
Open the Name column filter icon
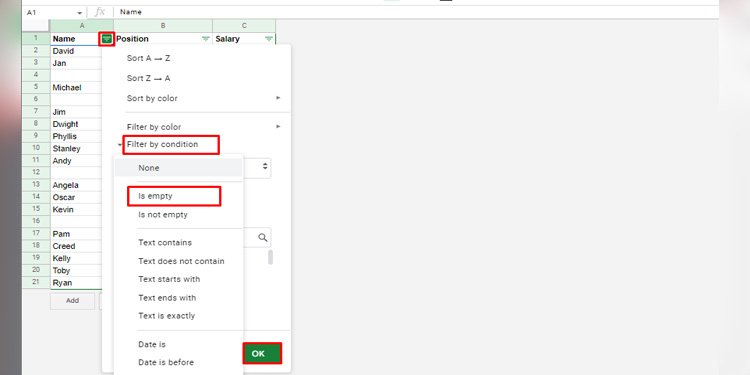pos(107,39)
